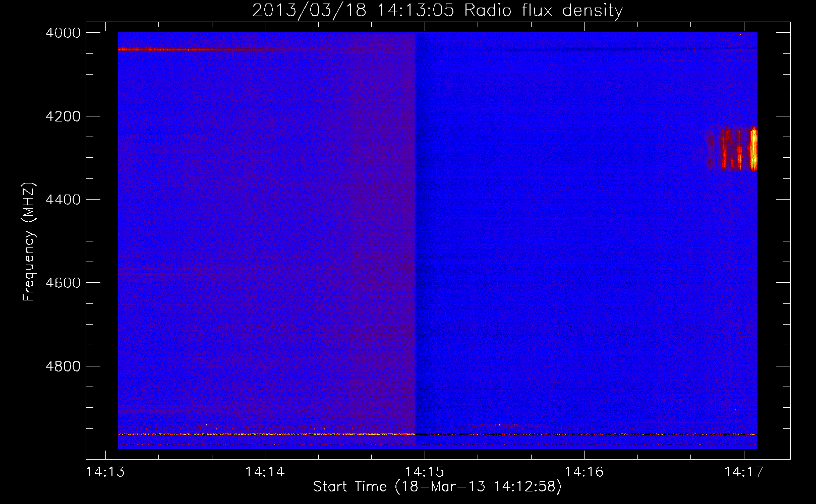The width and height of the screenshot is (816, 504).
Task: Click the 4200 frequency tick label
Action: [63, 116]
